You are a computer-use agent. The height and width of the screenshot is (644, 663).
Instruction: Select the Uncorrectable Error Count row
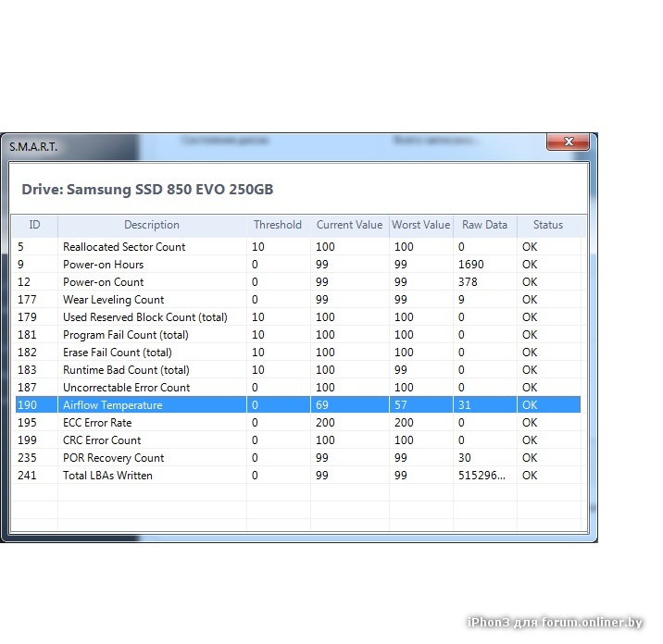click(297, 388)
